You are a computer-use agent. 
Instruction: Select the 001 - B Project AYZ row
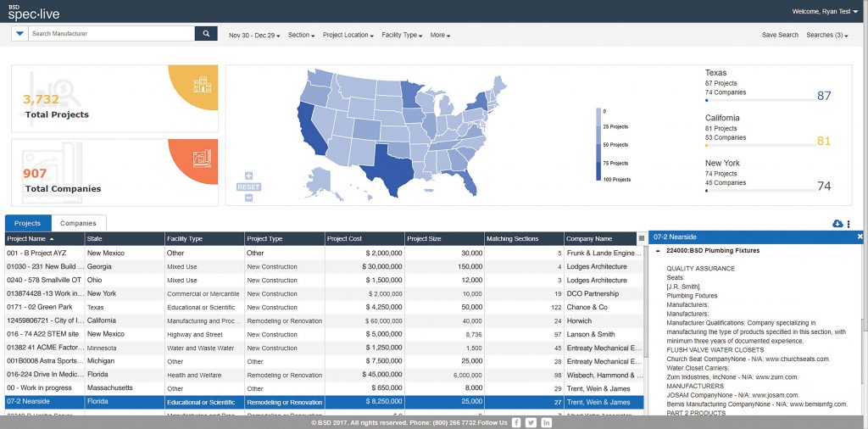pos(325,253)
